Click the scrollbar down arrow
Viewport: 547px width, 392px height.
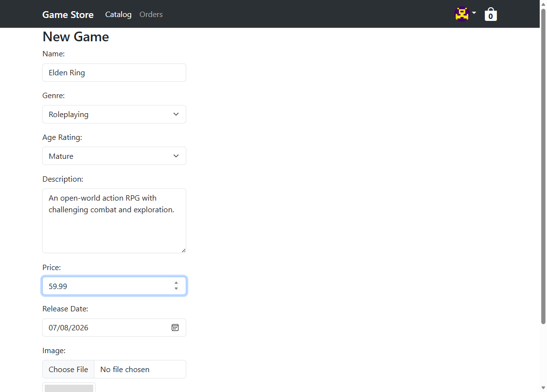tap(543, 388)
